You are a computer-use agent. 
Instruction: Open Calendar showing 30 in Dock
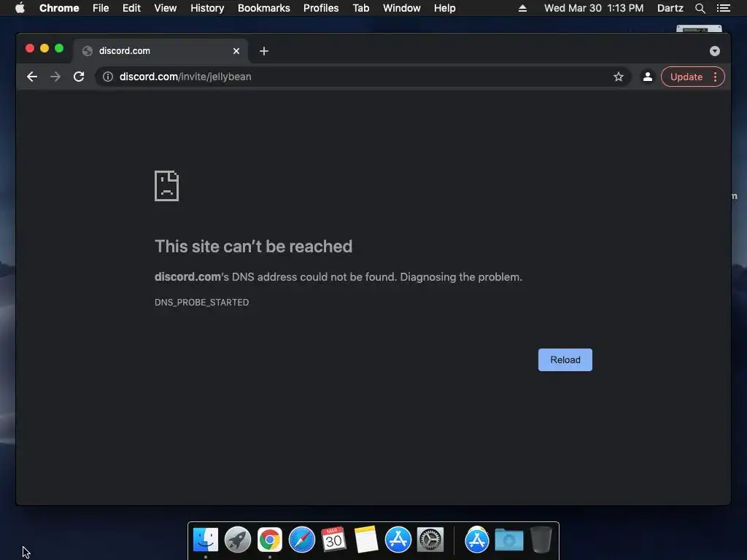333,540
